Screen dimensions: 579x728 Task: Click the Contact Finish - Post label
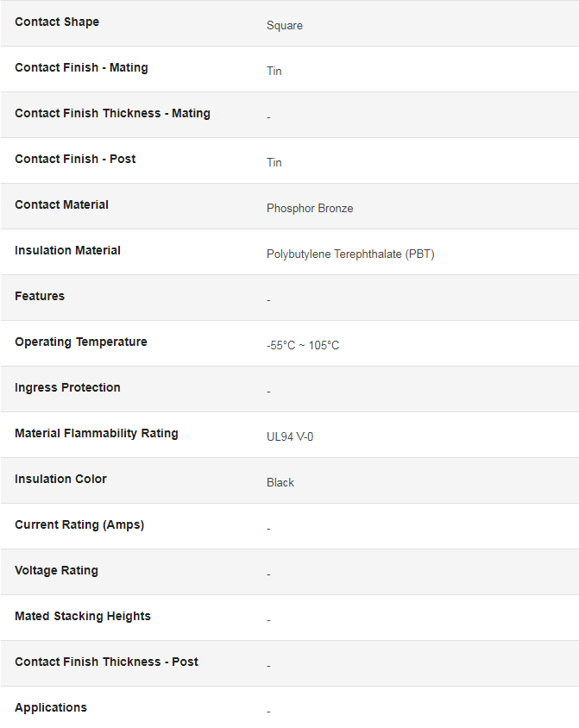click(75, 159)
